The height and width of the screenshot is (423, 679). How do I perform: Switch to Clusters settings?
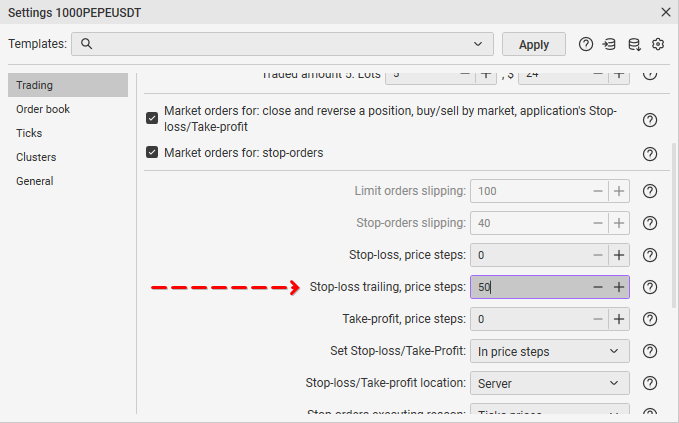(36, 157)
